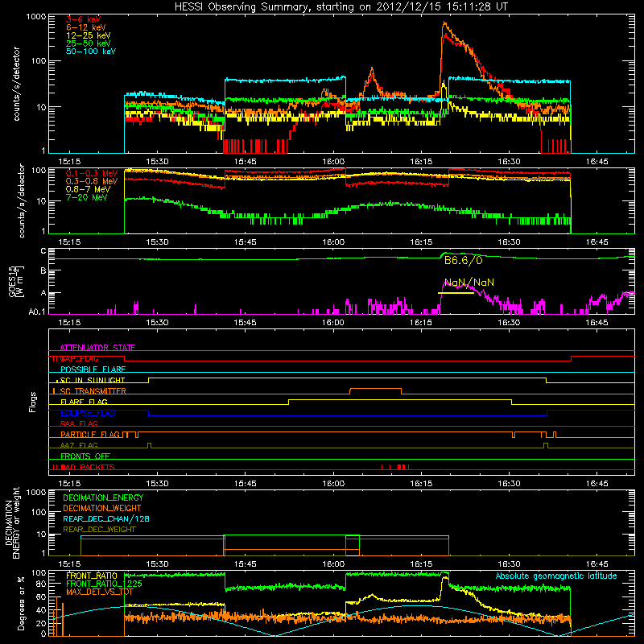Select the 50-100 keV legend label
This screenshot has height=644, width=644.
pyautogui.click(x=91, y=52)
